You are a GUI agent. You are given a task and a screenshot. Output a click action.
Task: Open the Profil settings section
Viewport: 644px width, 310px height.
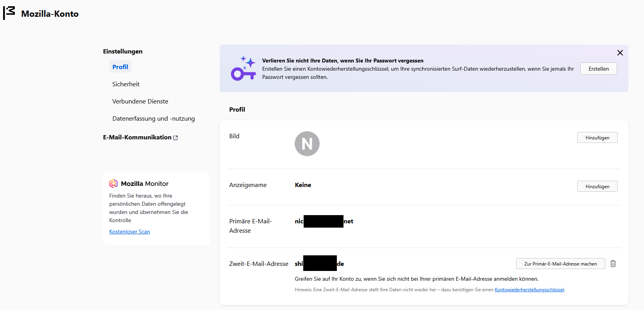[120, 67]
